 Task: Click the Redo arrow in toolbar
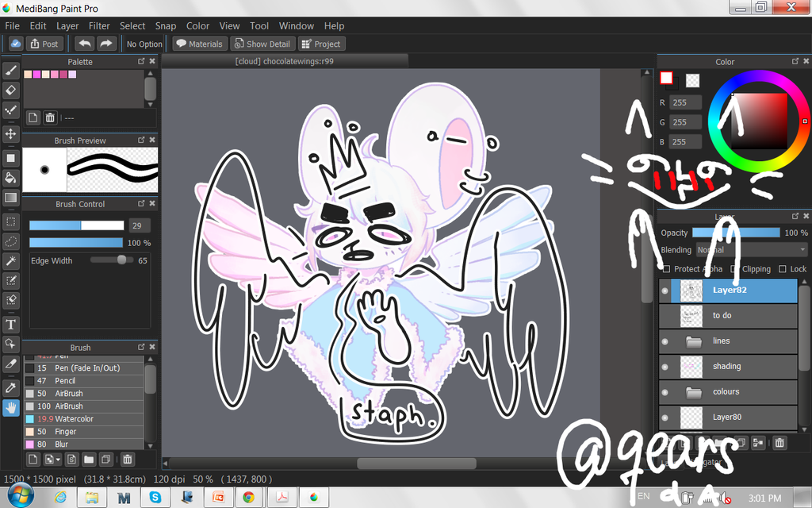(x=106, y=44)
